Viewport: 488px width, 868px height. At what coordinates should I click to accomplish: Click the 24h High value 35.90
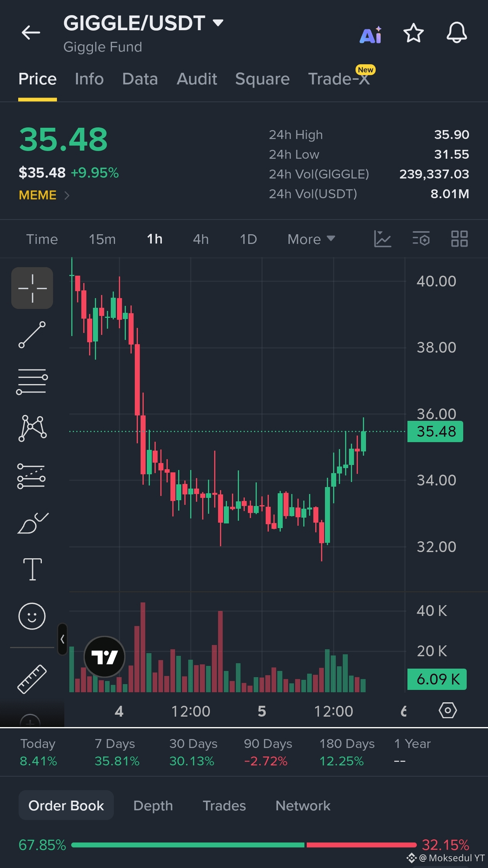pyautogui.click(x=451, y=134)
